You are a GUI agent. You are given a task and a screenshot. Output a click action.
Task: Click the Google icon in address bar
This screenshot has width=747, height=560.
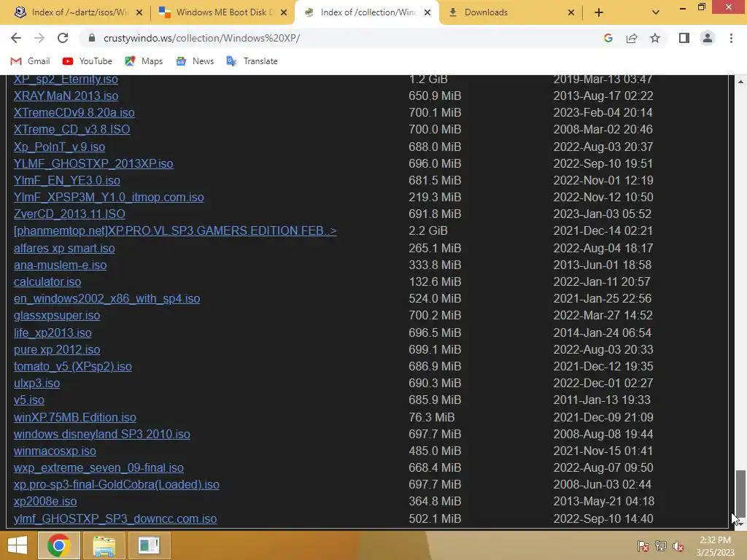tap(608, 38)
